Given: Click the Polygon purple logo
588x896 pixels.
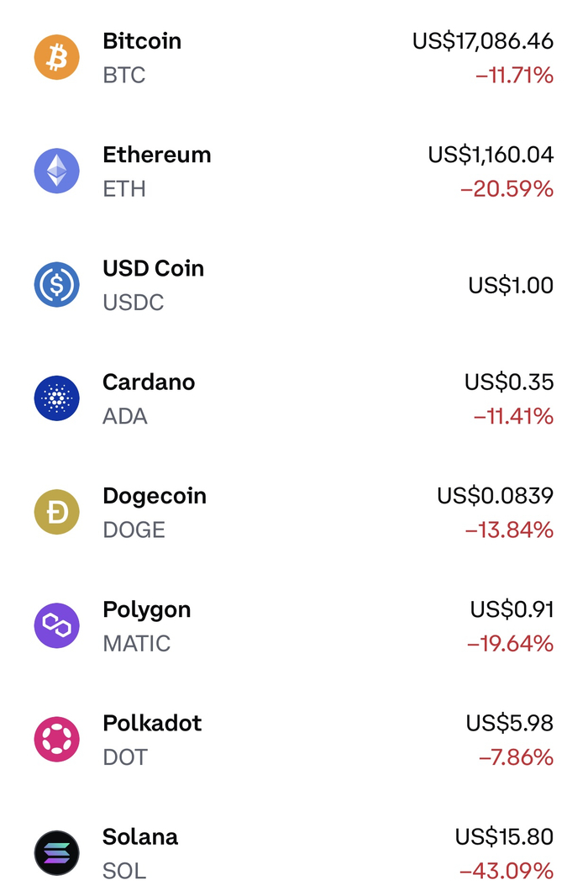Looking at the screenshot, I should 56,625.
